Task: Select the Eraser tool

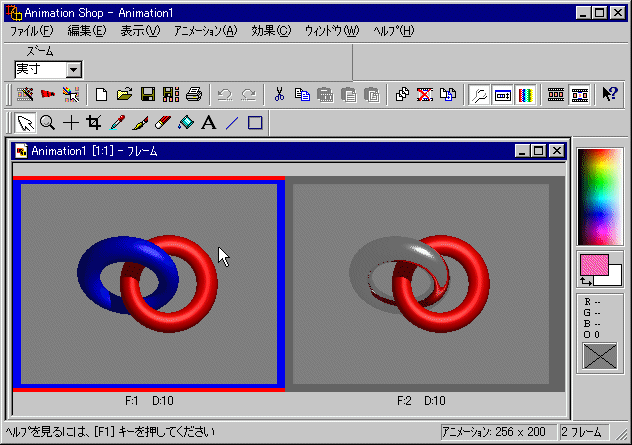Action: [163, 123]
